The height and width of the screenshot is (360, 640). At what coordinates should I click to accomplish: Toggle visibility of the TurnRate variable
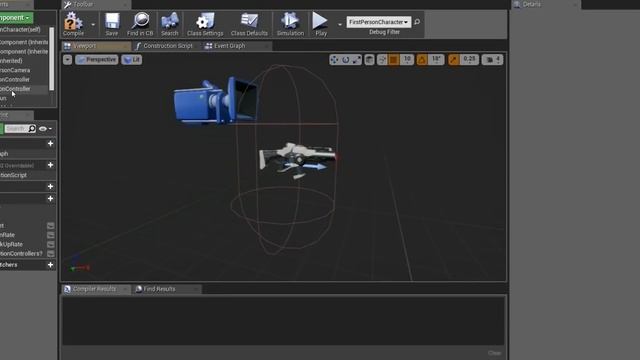[x=51, y=235]
